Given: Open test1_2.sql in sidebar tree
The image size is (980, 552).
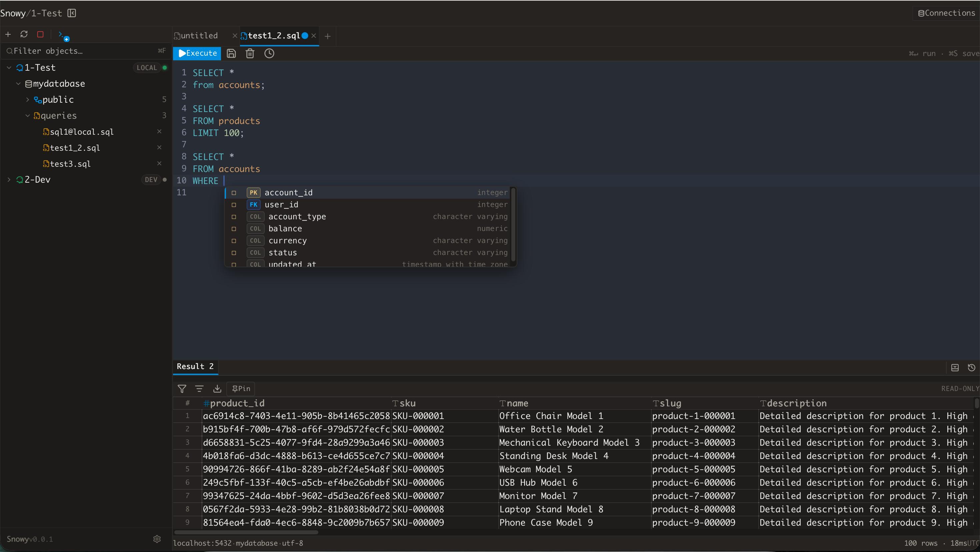Looking at the screenshot, I should [x=75, y=148].
